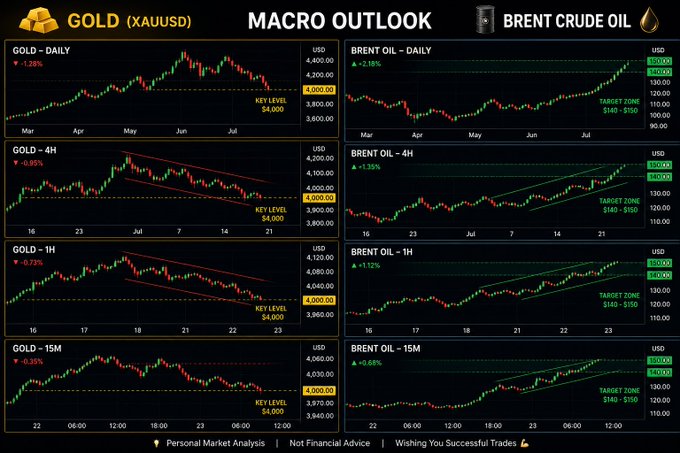680x453 pixels.
Task: Click KEY LEVEL $4,000 label on Gold 15M
Action: coord(271,407)
